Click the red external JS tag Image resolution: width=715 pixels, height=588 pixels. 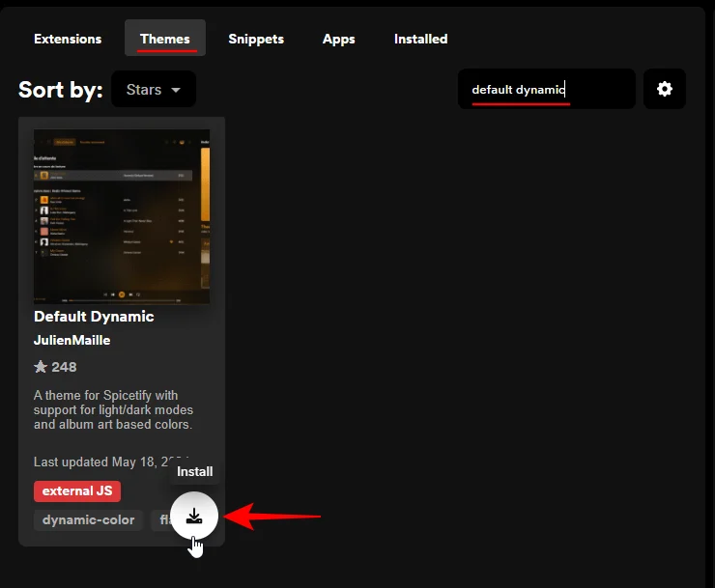coord(77,491)
